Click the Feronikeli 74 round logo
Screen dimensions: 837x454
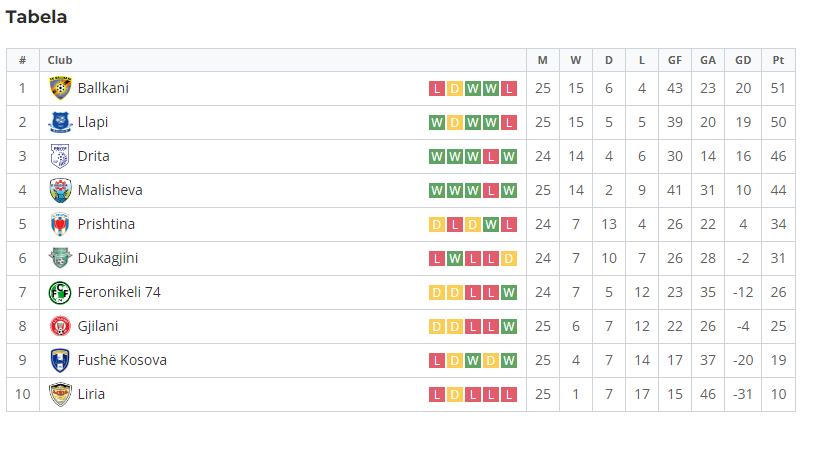point(60,292)
